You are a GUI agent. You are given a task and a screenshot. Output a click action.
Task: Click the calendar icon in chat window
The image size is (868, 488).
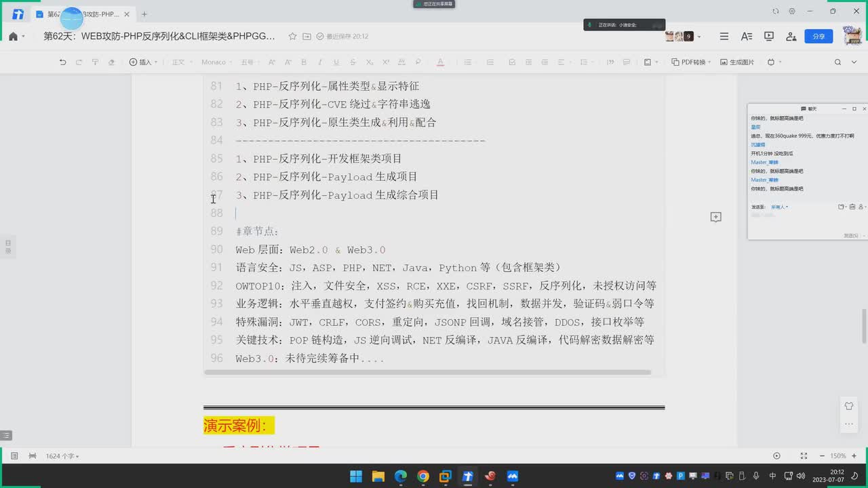tap(852, 207)
